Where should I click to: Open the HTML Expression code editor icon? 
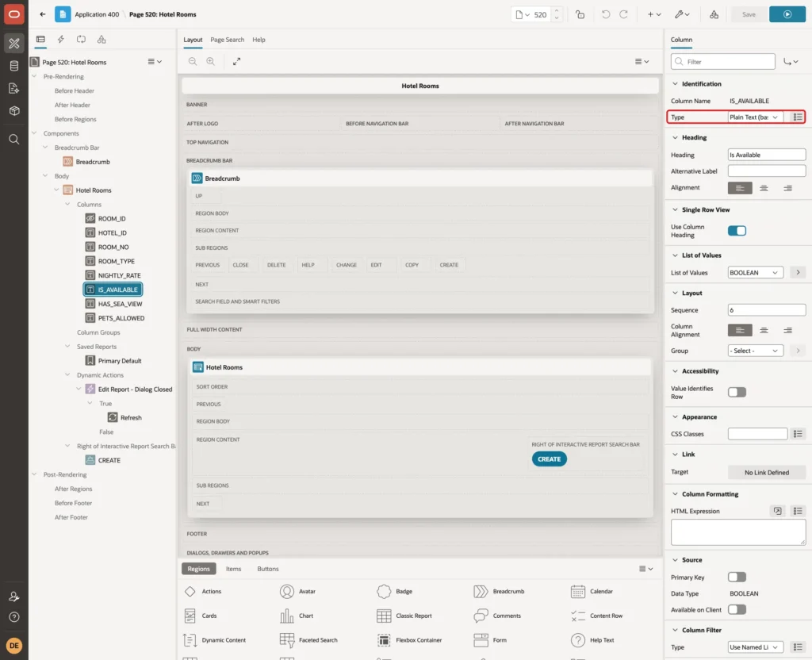(777, 511)
